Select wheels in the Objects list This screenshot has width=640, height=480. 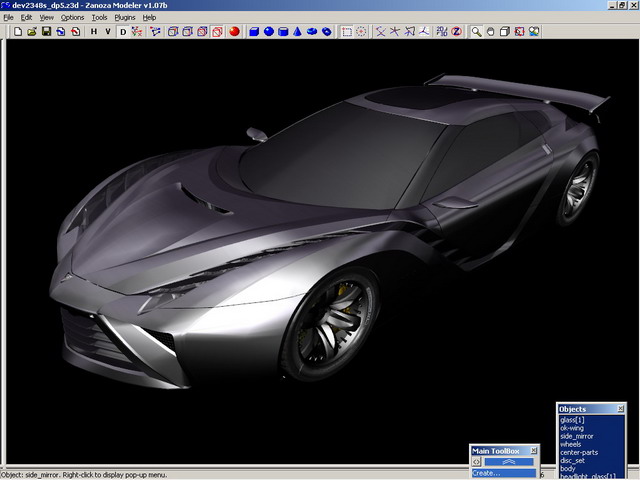pyautogui.click(x=573, y=444)
